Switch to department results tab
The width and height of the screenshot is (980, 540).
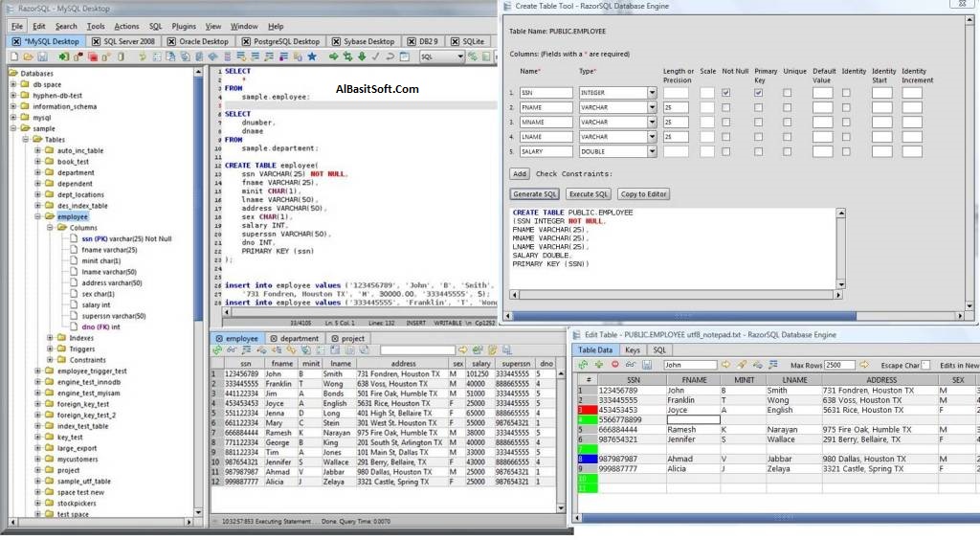(294, 338)
